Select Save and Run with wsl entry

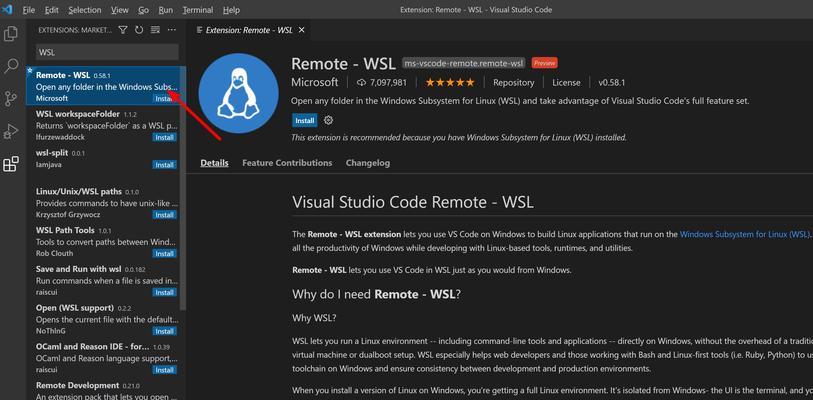point(104,281)
